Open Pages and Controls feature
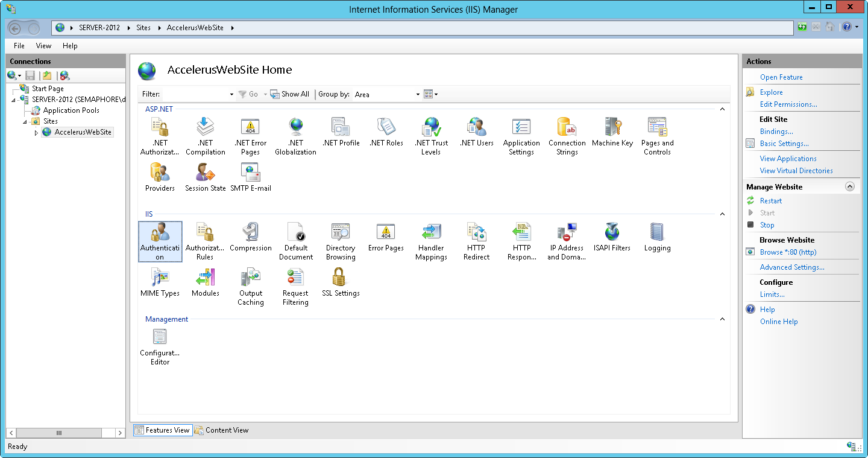The image size is (868, 458). [x=657, y=136]
